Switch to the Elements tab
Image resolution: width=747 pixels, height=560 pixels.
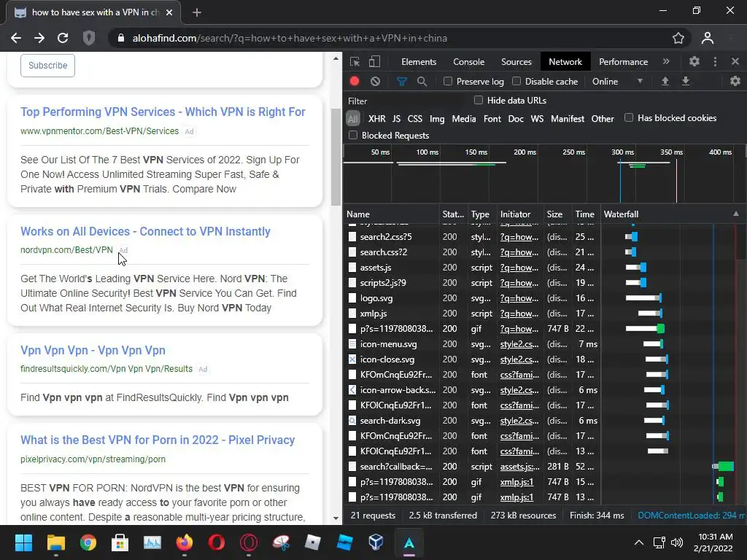click(x=419, y=62)
